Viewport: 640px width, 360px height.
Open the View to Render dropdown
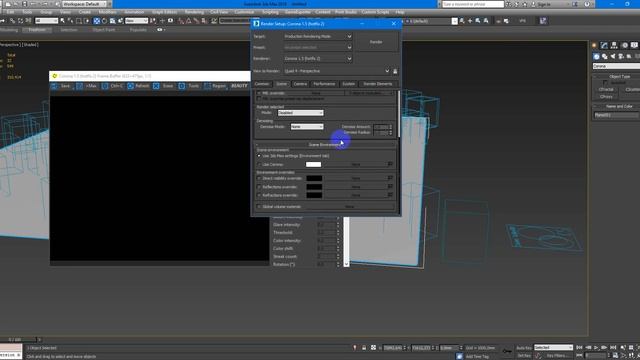tap(337, 71)
